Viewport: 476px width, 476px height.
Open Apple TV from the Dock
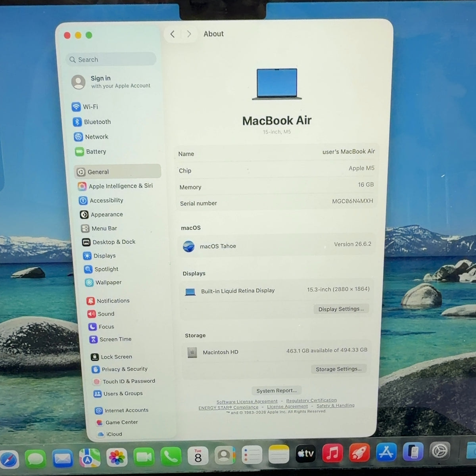[305, 454]
